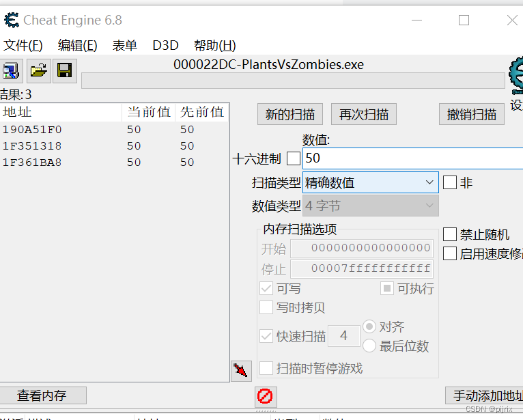Enable the 启用速度修改 checkbox

point(450,253)
